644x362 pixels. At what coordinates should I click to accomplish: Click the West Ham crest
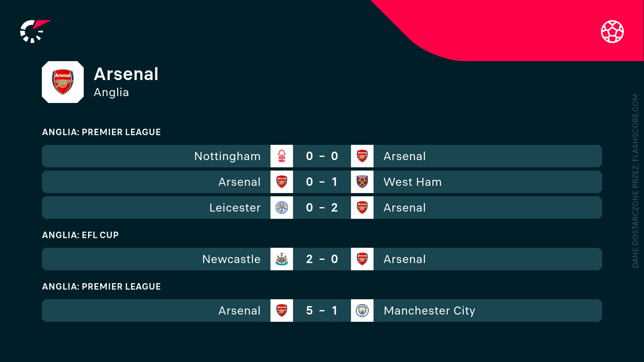[362, 182]
